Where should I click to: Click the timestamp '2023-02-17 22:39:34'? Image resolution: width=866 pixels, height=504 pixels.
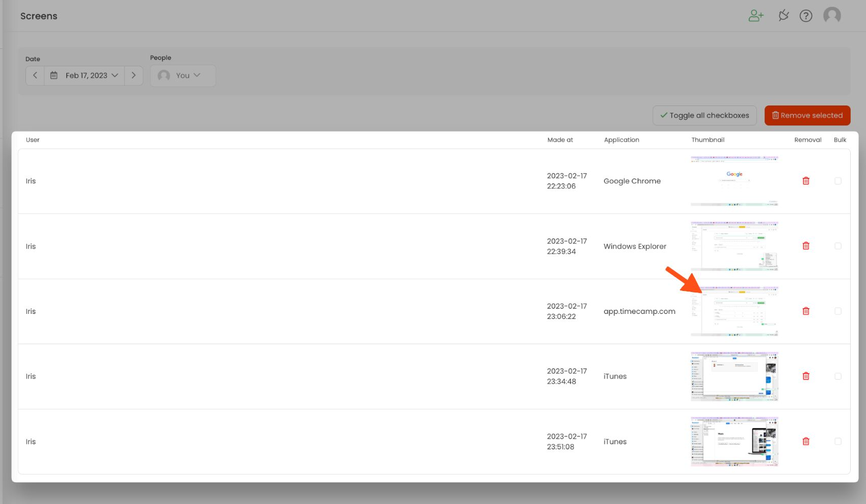567,246
